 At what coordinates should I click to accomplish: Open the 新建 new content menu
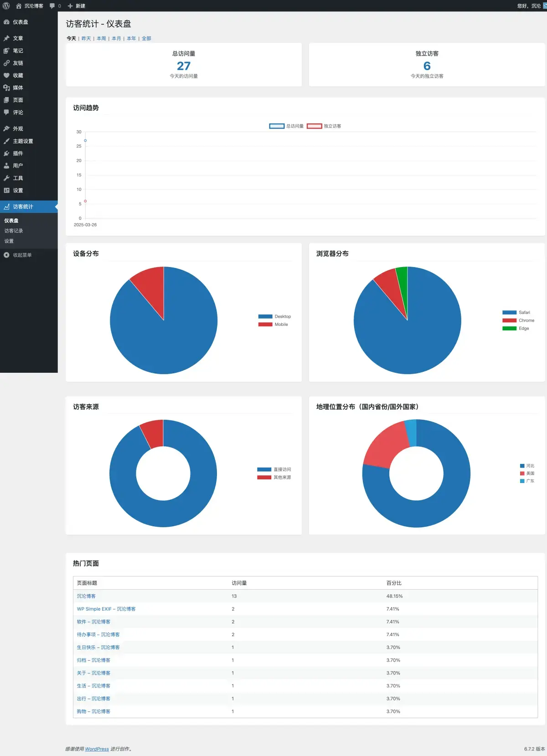coord(77,6)
